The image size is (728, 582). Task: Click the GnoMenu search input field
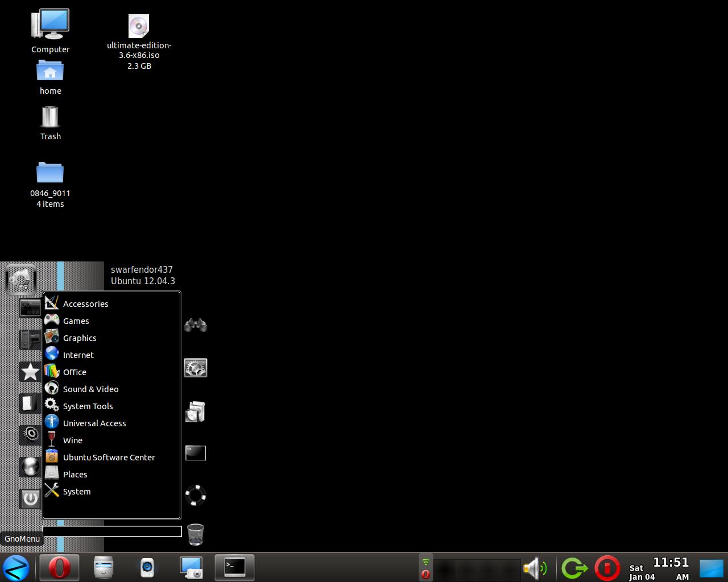[112, 531]
